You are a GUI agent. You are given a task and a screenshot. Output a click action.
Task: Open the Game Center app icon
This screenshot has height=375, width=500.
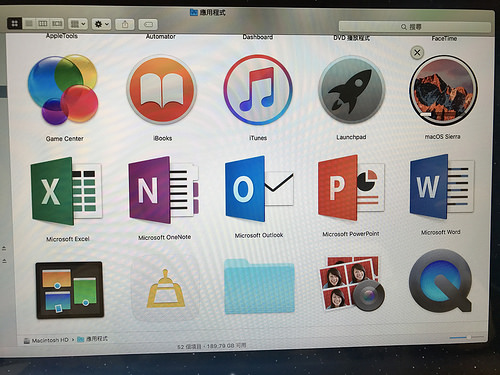pyautogui.click(x=63, y=90)
